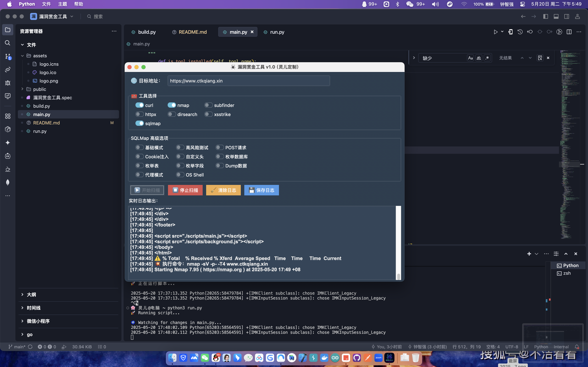Screen dimensions: 588x367
Task: Click the split editor icon in toolbar
Action: click(569, 32)
